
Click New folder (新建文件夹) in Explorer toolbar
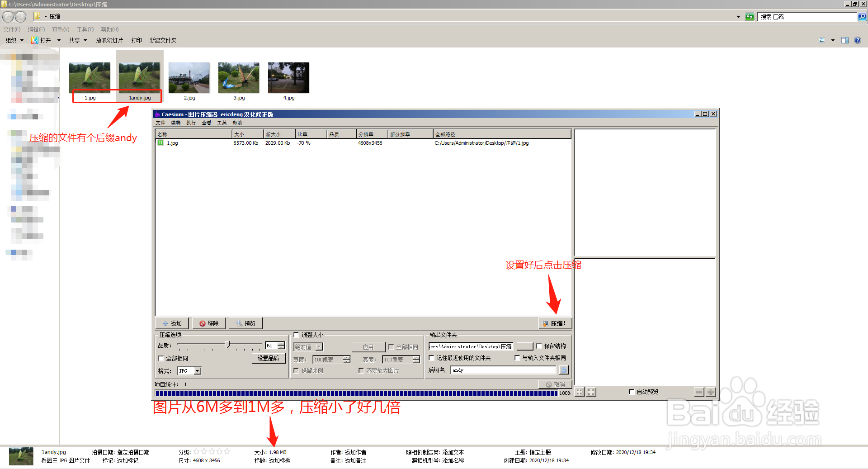[x=163, y=40]
